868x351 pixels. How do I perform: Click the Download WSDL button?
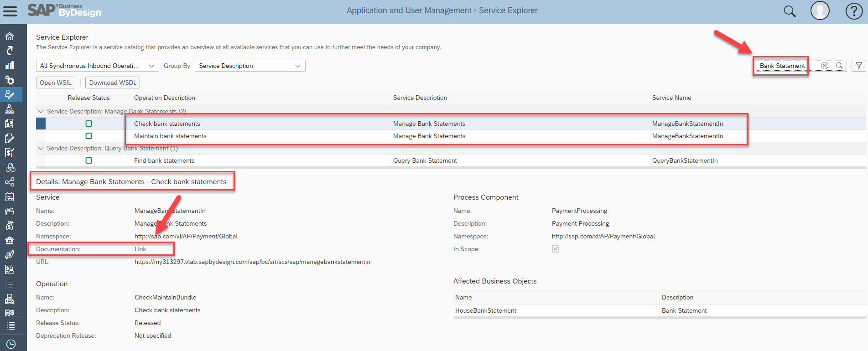(113, 83)
